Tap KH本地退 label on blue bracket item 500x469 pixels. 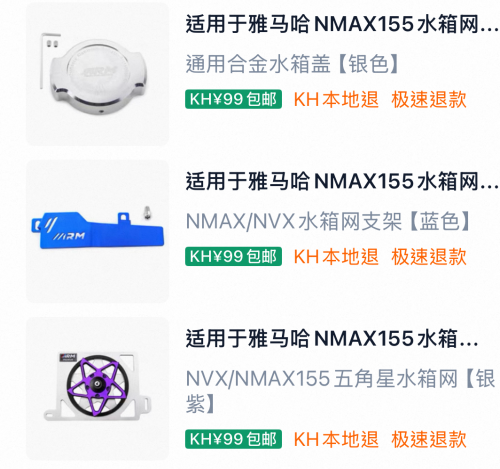click(336, 256)
